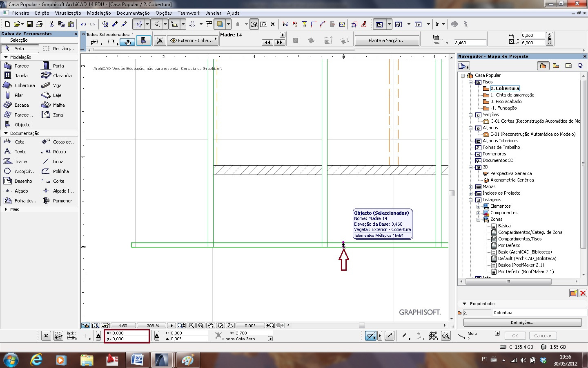This screenshot has width=588, height=368.
Task: Open Perspectiva Genérica 3D view
Action: [511, 173]
